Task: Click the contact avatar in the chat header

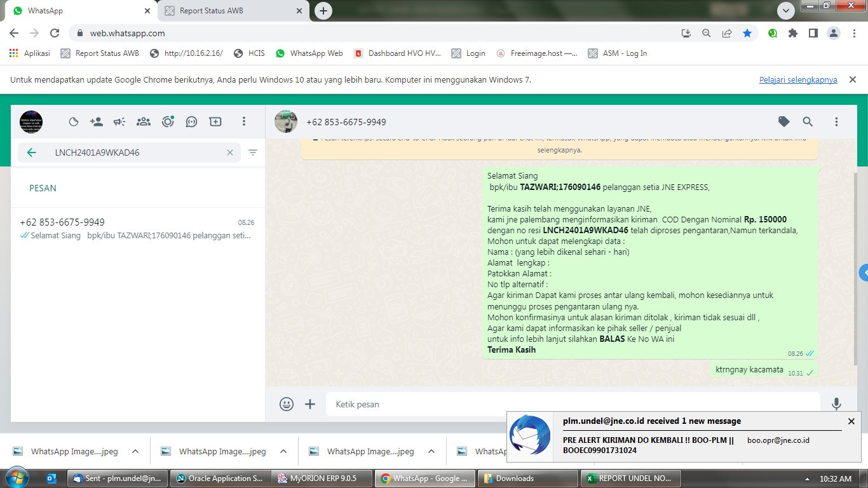Action: [286, 121]
